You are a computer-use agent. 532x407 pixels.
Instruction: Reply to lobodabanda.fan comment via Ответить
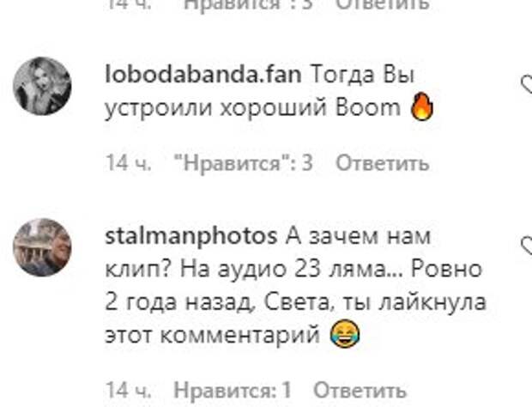point(383,163)
